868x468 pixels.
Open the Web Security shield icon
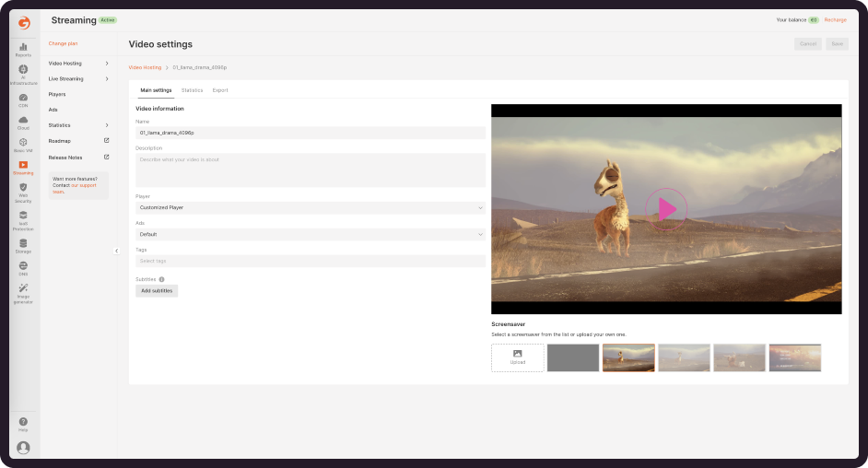coord(23,187)
